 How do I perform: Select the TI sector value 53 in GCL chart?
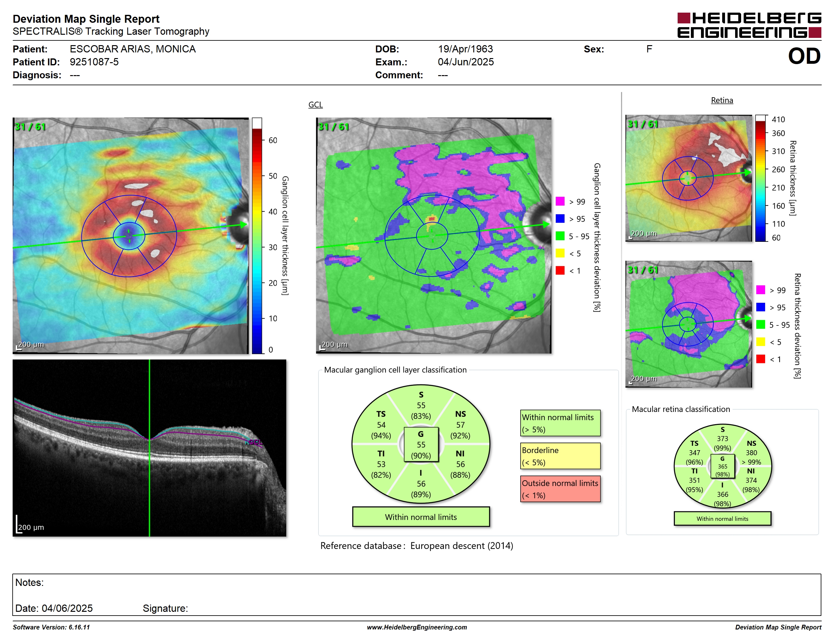pos(381,464)
